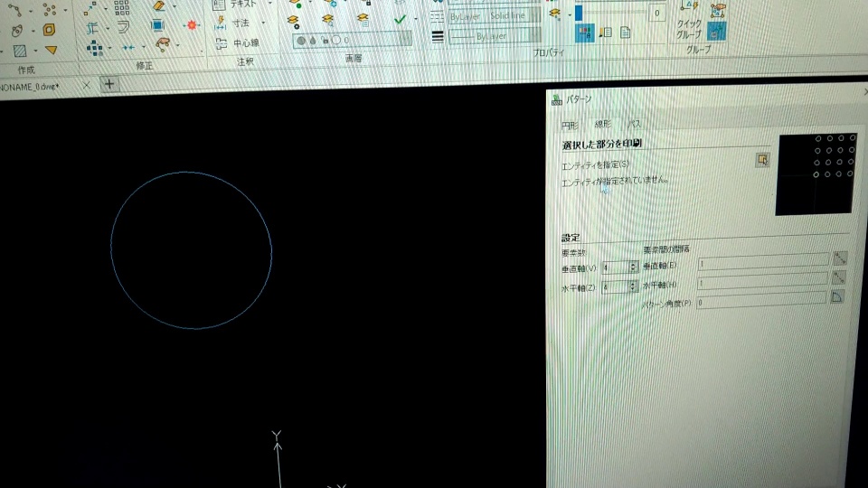This screenshot has width=868, height=488.
Task: Toggle the highlighted properties palette icon
Action: point(585,33)
